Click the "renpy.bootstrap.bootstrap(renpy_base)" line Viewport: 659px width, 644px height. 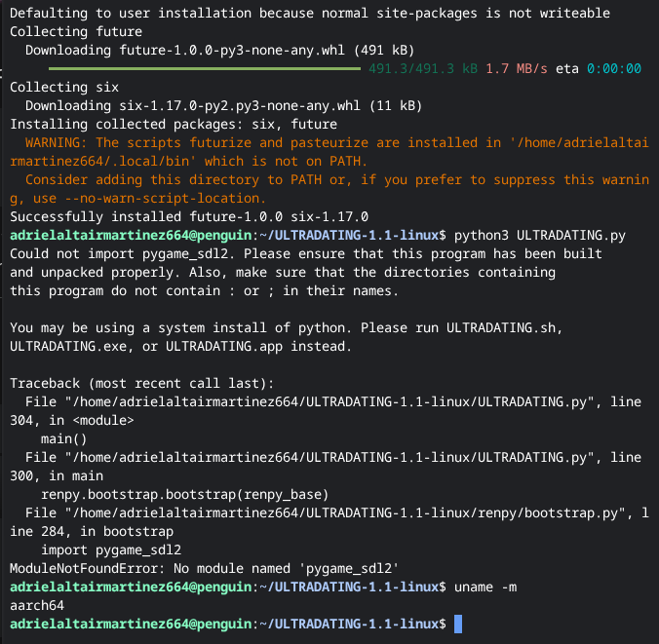[184, 494]
